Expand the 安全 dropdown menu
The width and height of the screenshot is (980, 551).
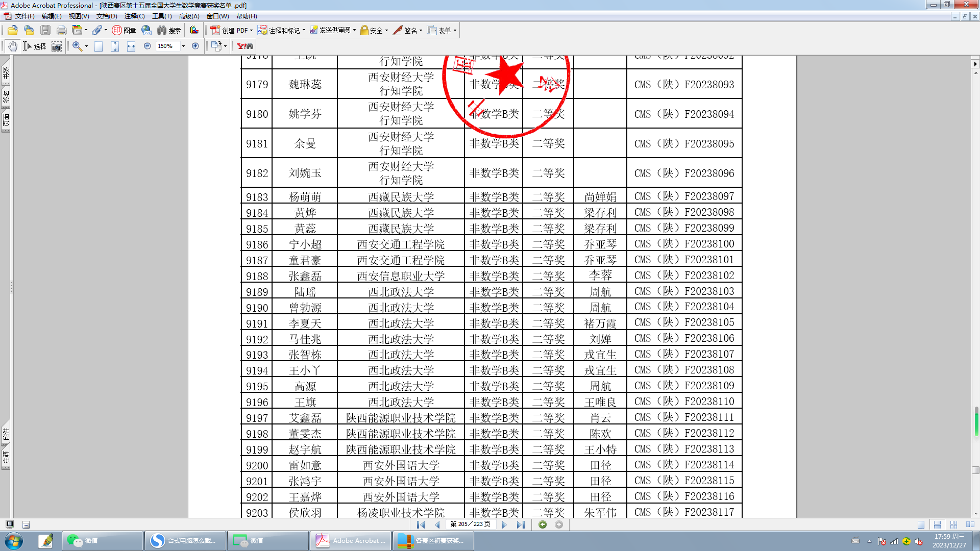pyautogui.click(x=386, y=31)
